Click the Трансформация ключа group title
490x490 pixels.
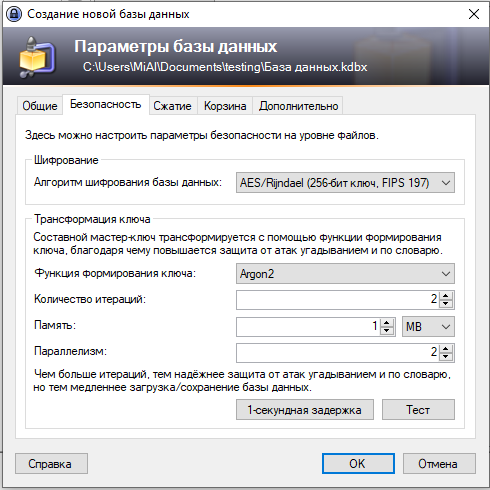[x=92, y=219]
